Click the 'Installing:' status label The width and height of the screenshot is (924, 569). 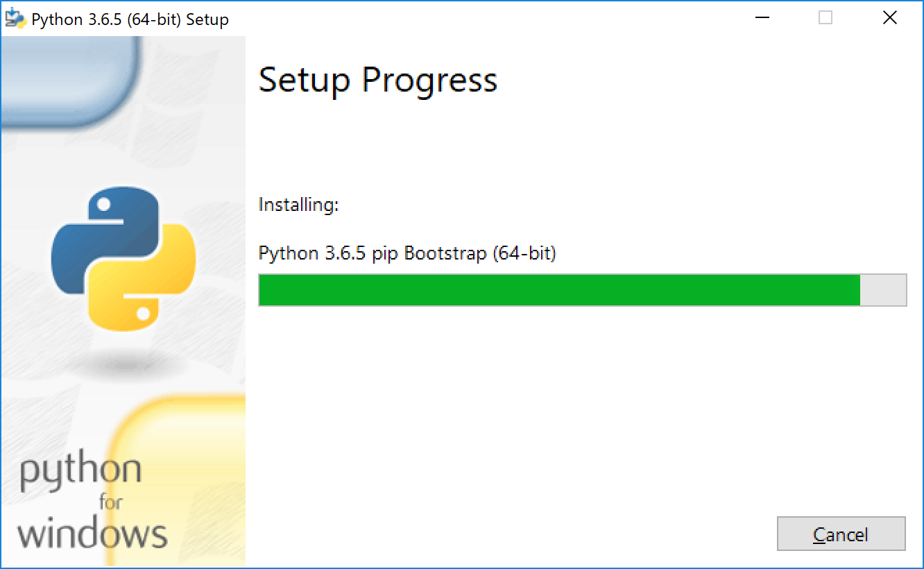tap(298, 205)
